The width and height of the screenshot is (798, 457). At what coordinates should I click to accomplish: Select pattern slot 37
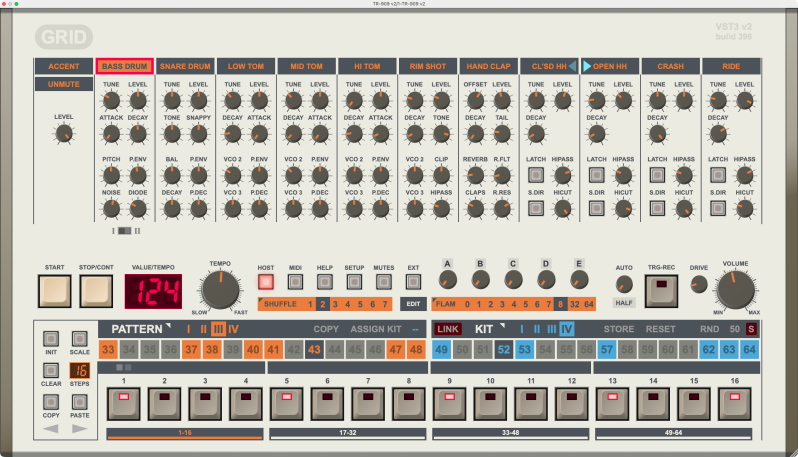pos(191,350)
